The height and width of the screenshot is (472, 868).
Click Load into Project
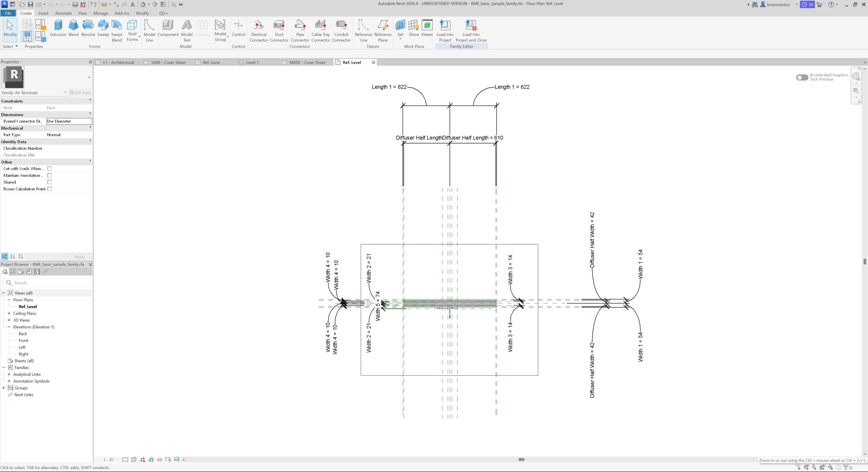pyautogui.click(x=445, y=31)
